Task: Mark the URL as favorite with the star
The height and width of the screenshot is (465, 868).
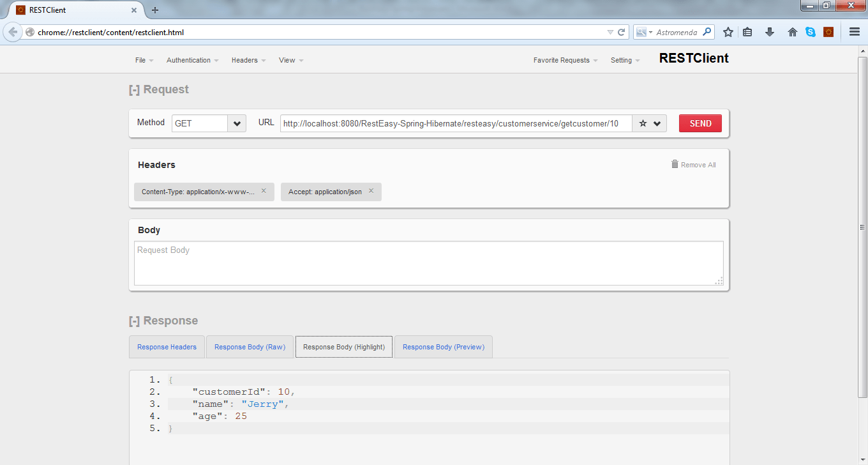Action: click(642, 123)
